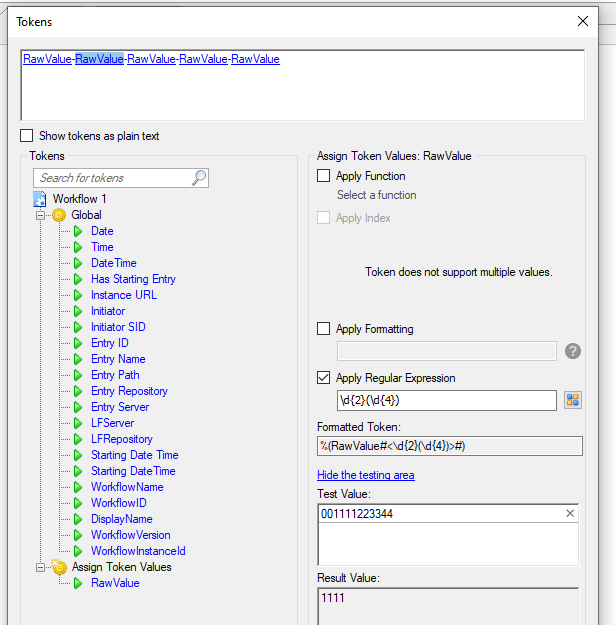Click the green arrow icon beside Initiator SID
Screen dimensions: 616x625
[78, 327]
